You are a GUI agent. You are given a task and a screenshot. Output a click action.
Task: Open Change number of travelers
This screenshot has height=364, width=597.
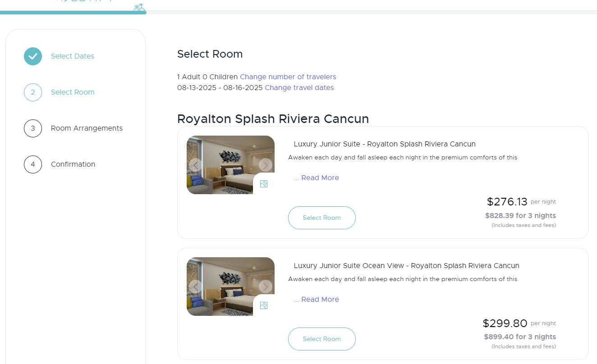(x=288, y=77)
